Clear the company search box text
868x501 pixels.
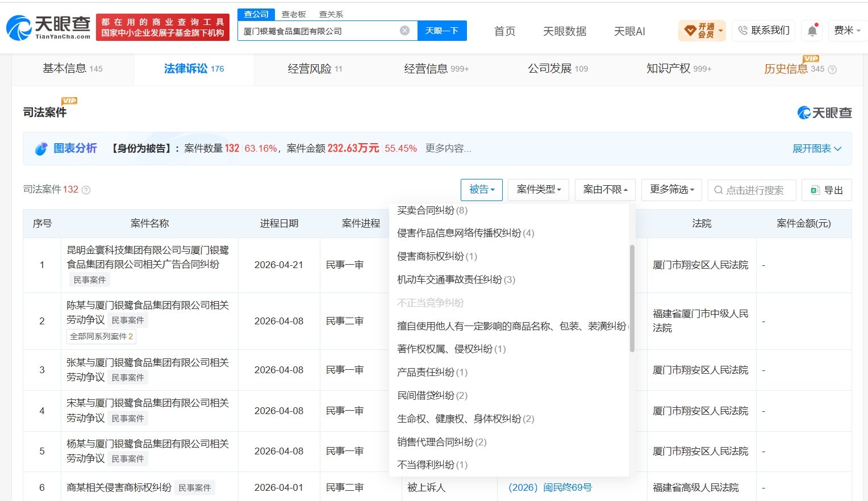point(404,31)
